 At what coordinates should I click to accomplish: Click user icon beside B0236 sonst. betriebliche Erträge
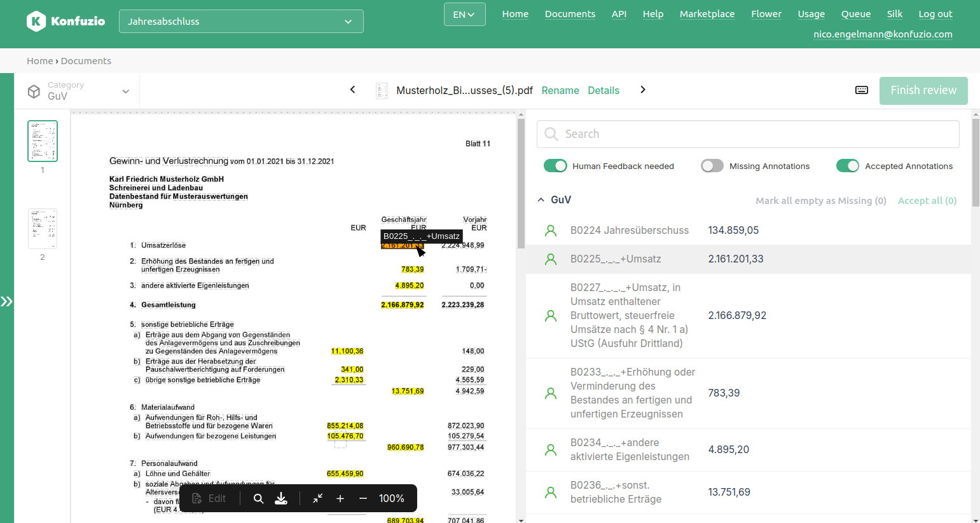point(551,492)
